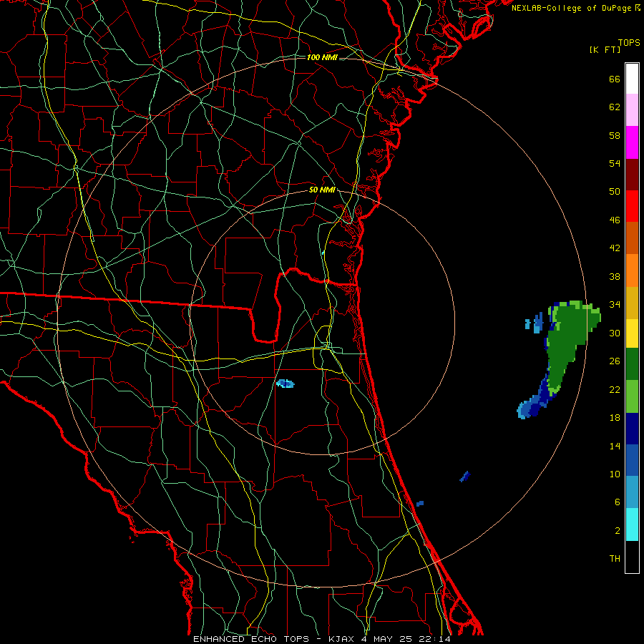Click the 18 legend value
Screen dimensions: 644x644
point(615,418)
